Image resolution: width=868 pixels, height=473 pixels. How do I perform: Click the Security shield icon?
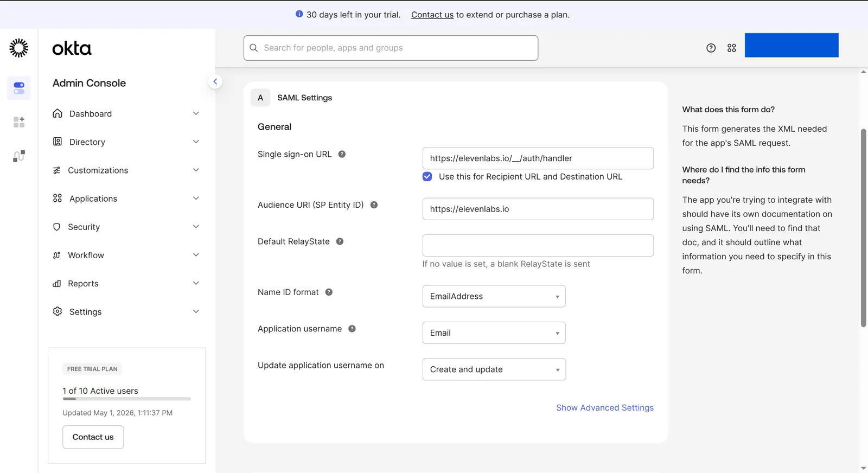pos(57,227)
